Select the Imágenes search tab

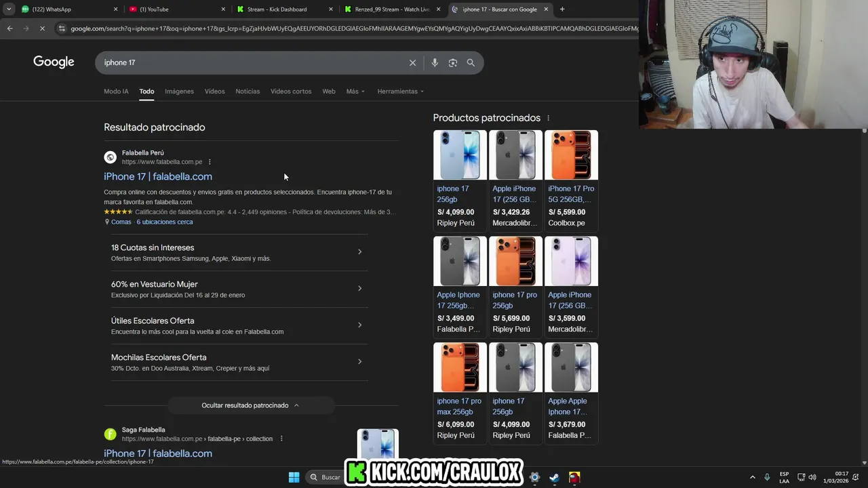point(179,91)
